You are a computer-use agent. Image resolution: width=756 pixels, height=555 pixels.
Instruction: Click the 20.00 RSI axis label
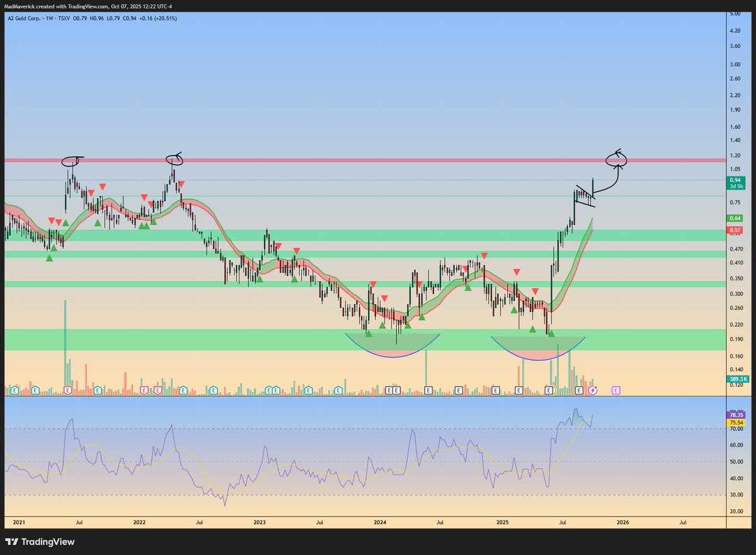coord(736,512)
